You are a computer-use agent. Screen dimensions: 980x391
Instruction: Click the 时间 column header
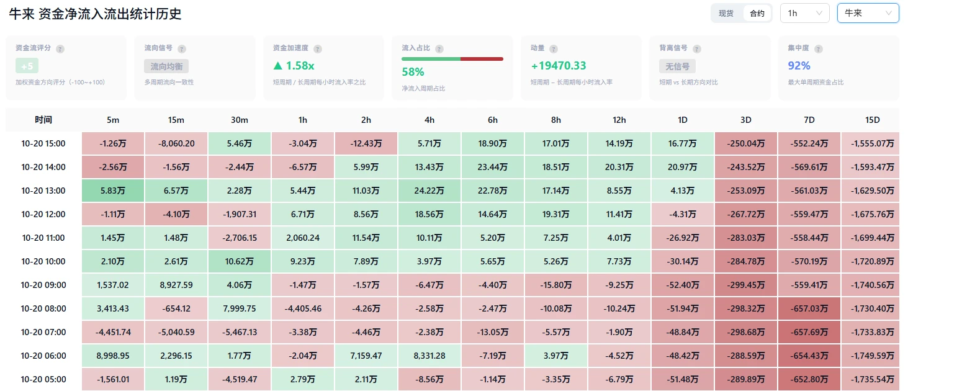coord(43,120)
